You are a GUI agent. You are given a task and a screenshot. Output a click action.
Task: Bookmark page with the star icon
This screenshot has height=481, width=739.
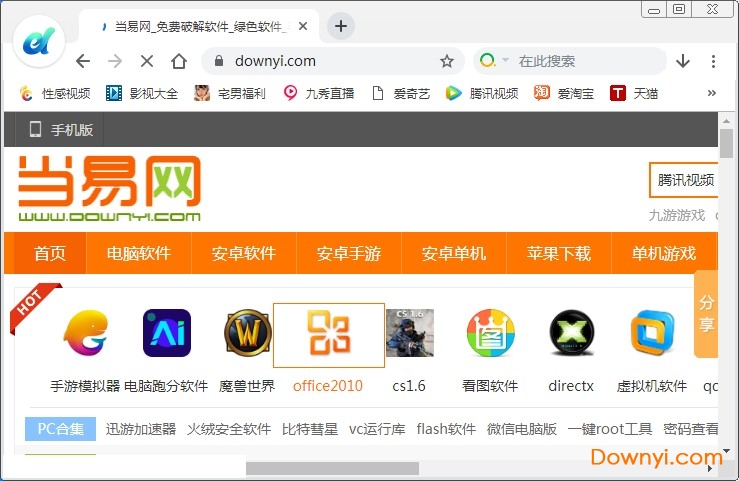click(447, 61)
